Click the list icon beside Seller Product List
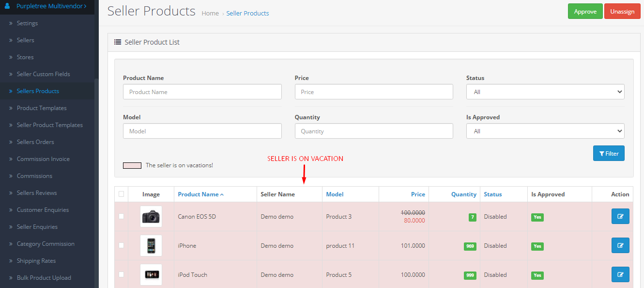 point(118,42)
